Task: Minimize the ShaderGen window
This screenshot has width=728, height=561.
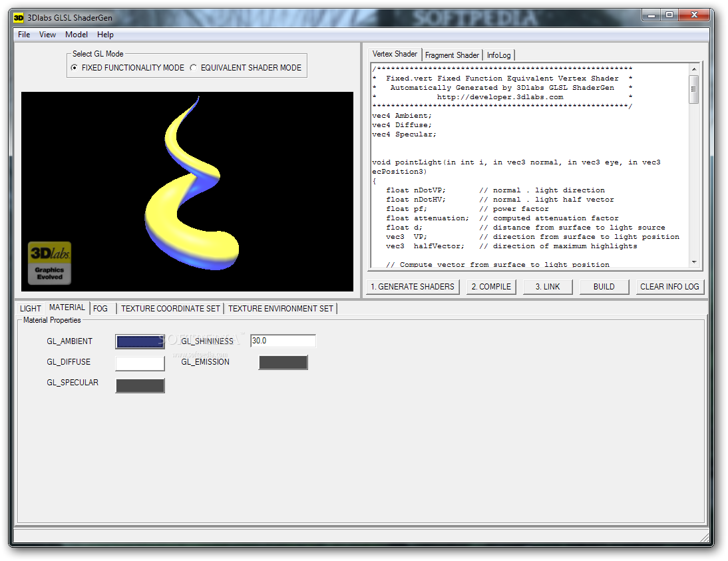Action: coord(651,15)
